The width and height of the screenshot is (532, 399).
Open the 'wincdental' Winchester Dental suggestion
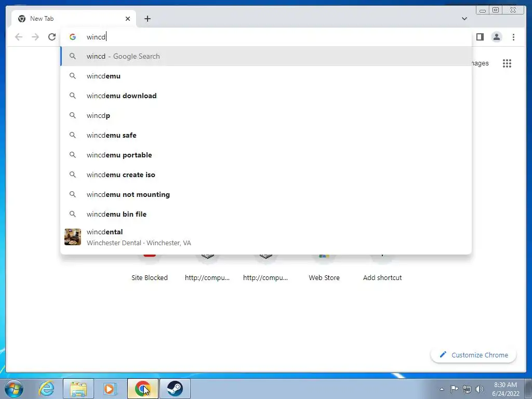(x=266, y=237)
